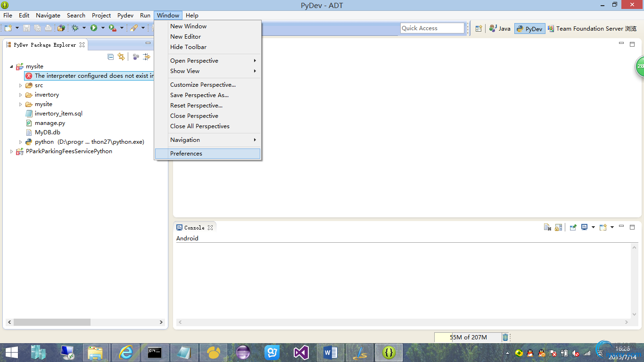Click the New wizard toolbar icon

[x=8, y=28]
